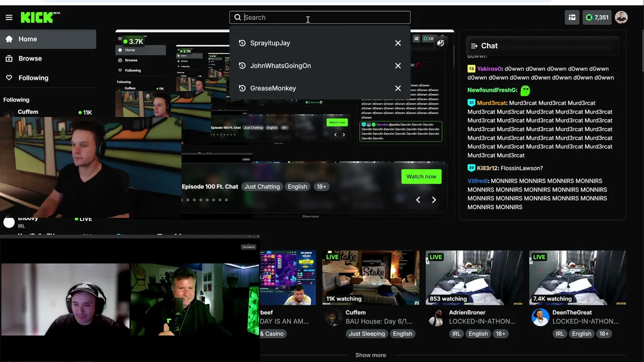This screenshot has height=362, width=644.
Task: Open Episode 100 Ft. Chat stream title
Action: [x=210, y=187]
